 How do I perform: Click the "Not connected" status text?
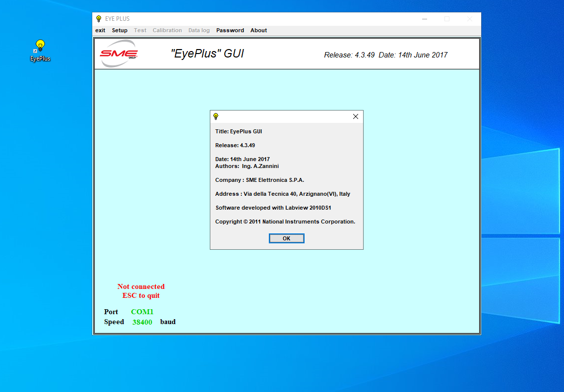[141, 286]
